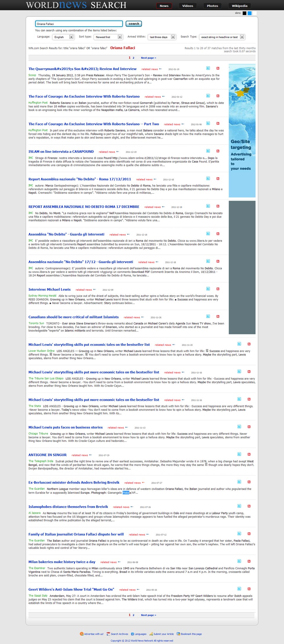Open Sort type dropdown showing Newest first
This screenshot has height=644, width=284.
pos(108,37)
